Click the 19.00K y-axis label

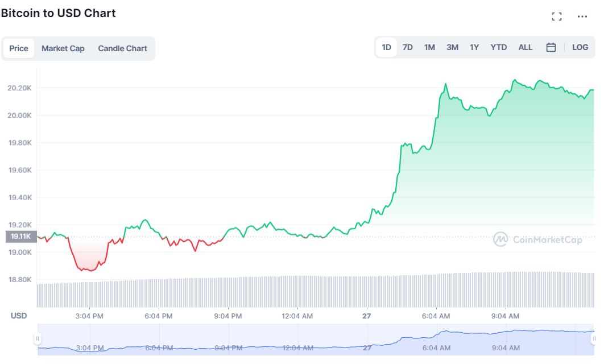click(20, 253)
